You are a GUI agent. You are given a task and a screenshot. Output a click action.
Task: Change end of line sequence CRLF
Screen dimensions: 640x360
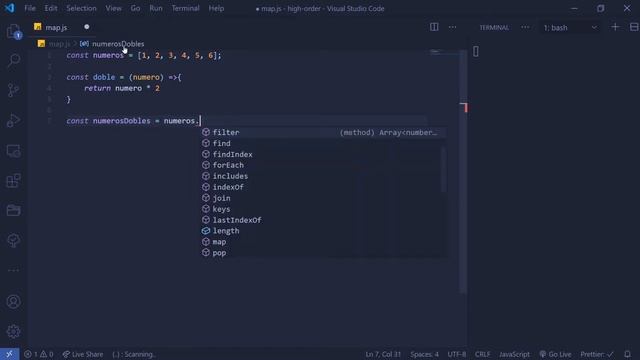[482, 354]
